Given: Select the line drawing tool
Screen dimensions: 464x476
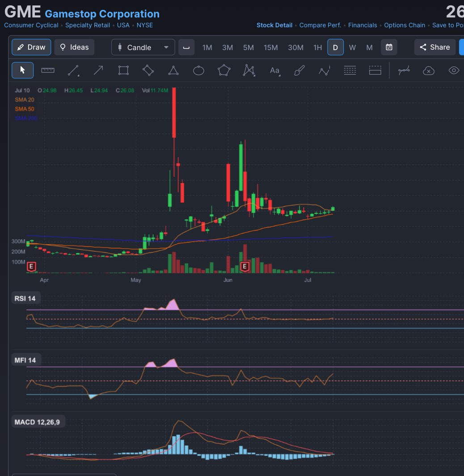Looking at the screenshot, I should 73,70.
